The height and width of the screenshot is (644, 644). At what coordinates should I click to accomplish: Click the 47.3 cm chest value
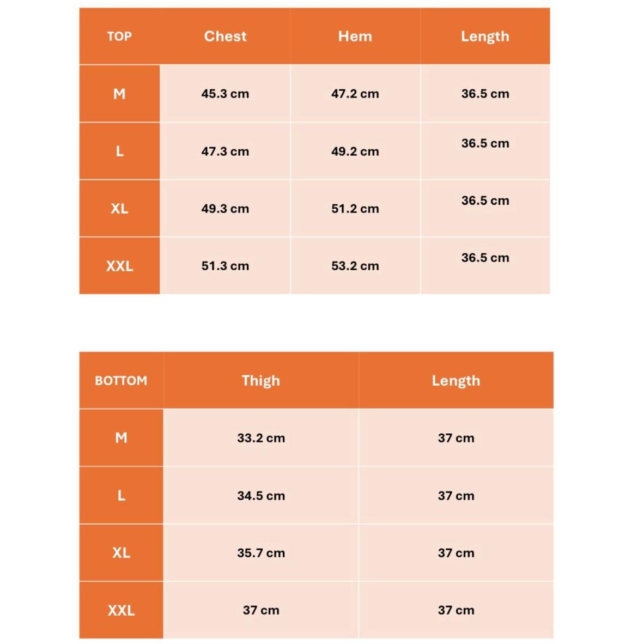[x=225, y=151]
